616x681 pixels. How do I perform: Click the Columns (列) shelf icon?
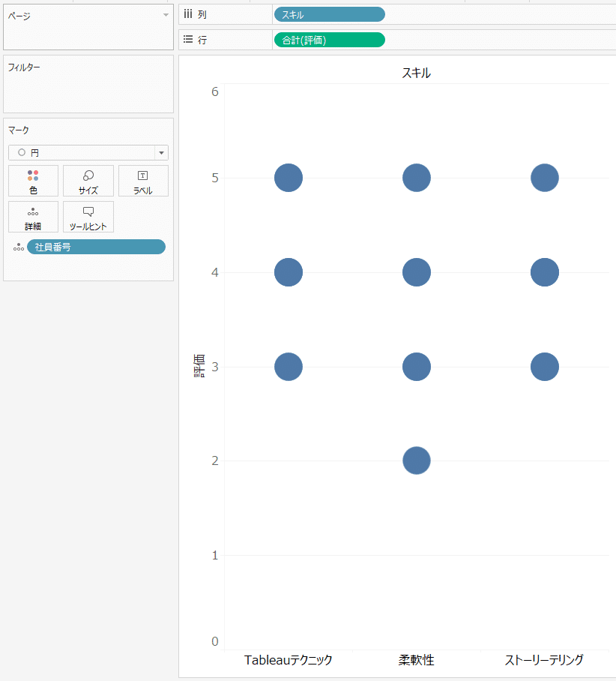(x=188, y=14)
